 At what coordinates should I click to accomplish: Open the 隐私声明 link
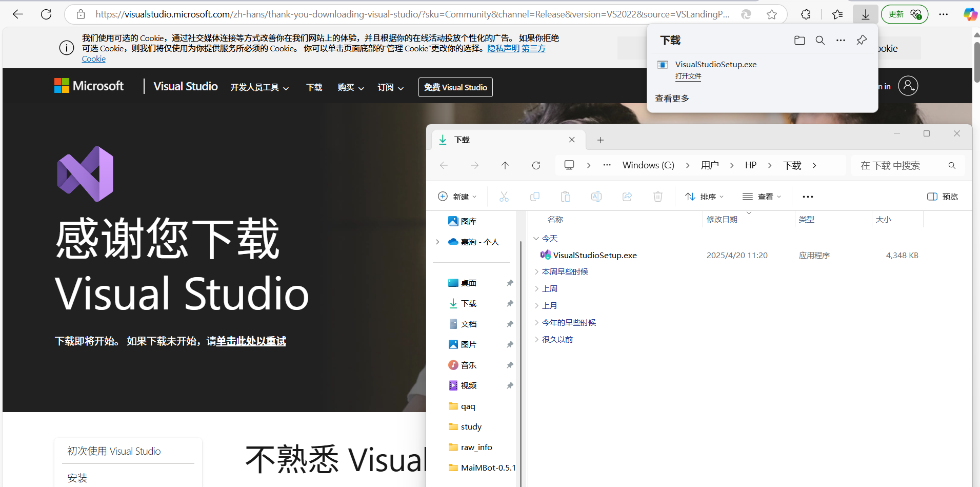tap(503, 48)
